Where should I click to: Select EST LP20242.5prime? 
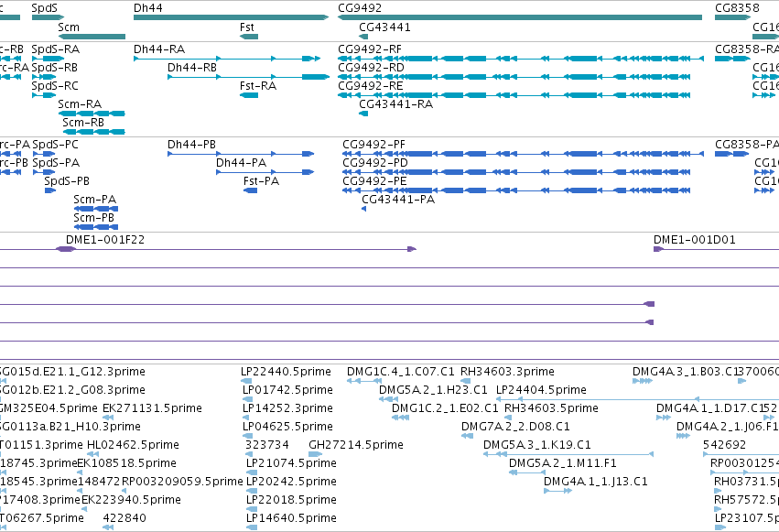[x=252, y=491]
